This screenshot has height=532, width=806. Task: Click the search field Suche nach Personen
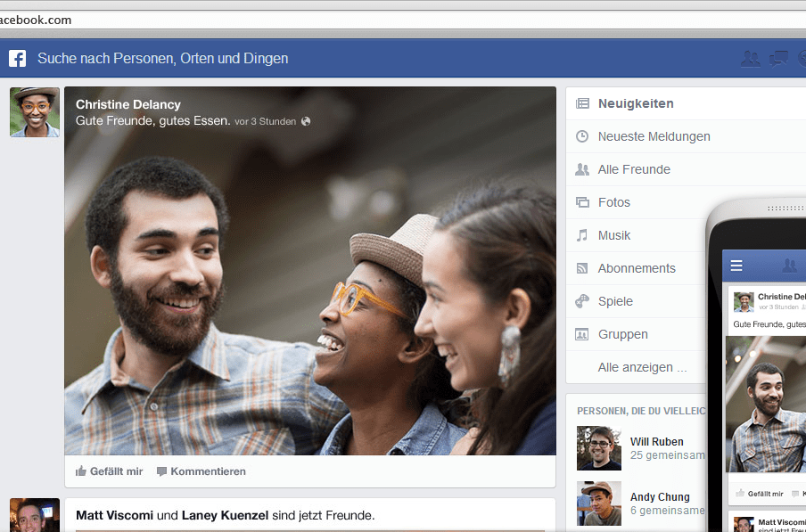coord(162,59)
